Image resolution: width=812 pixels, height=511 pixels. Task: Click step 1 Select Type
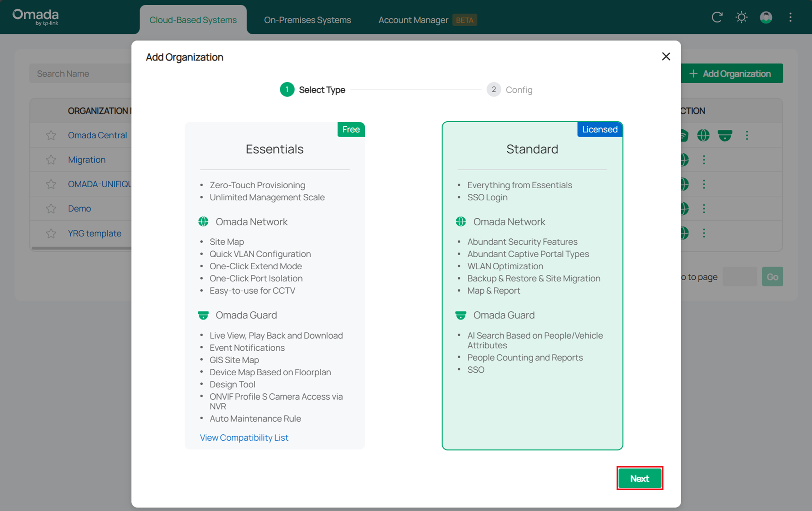point(312,90)
